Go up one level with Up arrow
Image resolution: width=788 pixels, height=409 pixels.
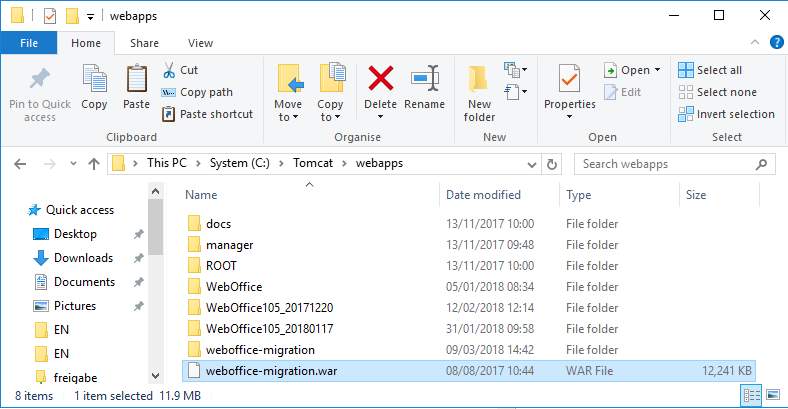[93, 164]
